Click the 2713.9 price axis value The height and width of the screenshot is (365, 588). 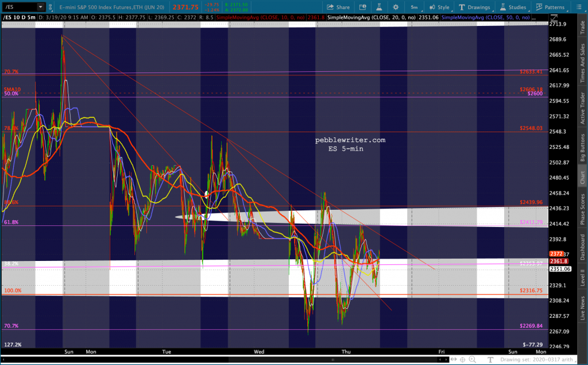click(x=558, y=24)
